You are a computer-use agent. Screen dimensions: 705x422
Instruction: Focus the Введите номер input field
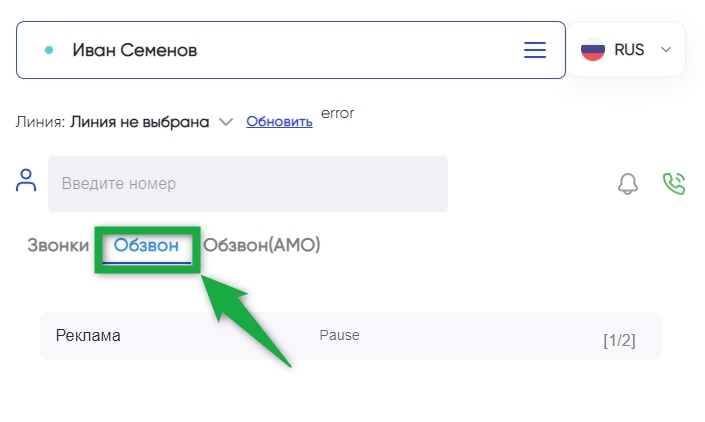[248, 184]
